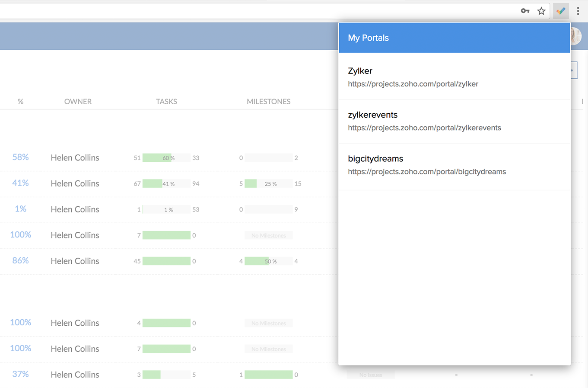The width and height of the screenshot is (588, 388).
Task: Open the project with 1% completion
Action: click(x=20, y=209)
